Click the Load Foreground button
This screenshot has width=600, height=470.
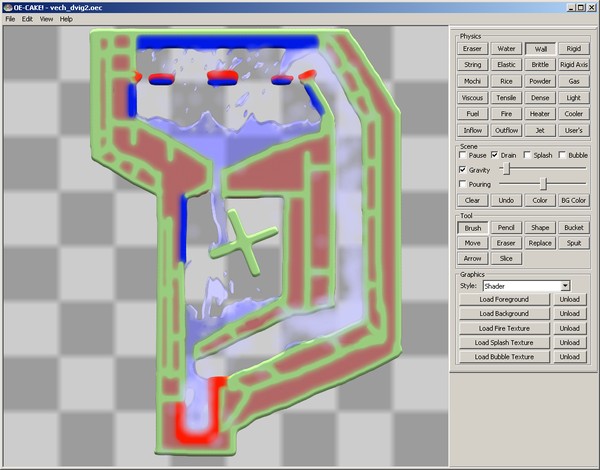point(505,300)
